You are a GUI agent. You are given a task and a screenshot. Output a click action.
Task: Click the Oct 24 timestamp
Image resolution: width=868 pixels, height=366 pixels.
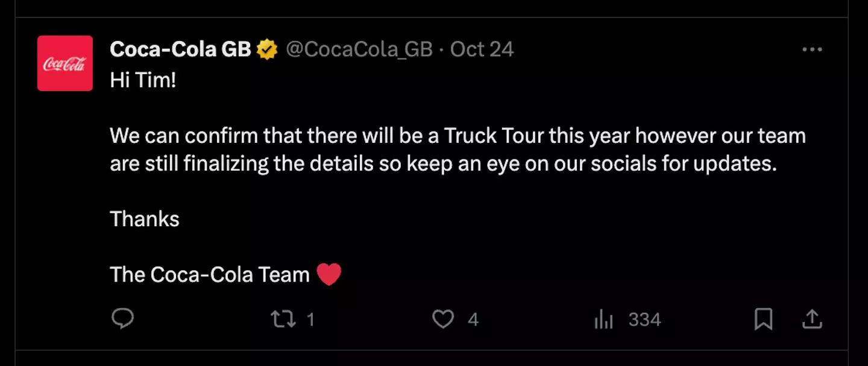[x=482, y=49]
